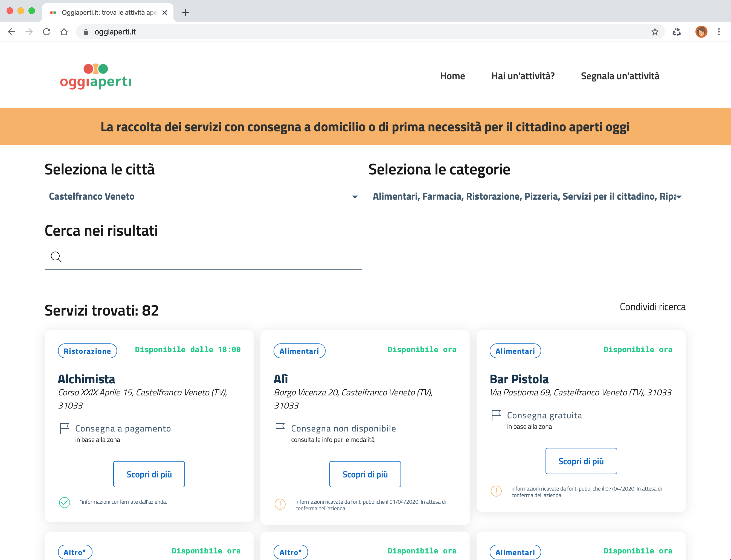
Task: Open Segnala un'attività menu item
Action: coord(620,76)
